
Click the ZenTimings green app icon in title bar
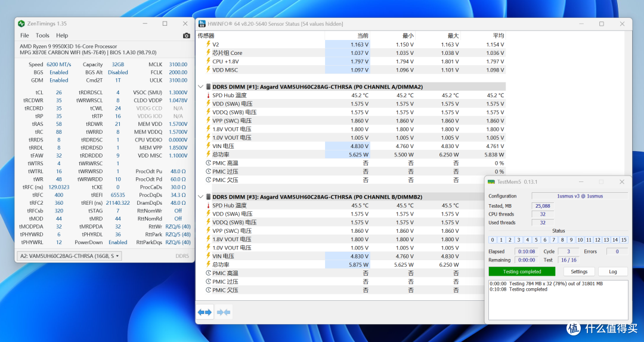pyautogui.click(x=21, y=24)
